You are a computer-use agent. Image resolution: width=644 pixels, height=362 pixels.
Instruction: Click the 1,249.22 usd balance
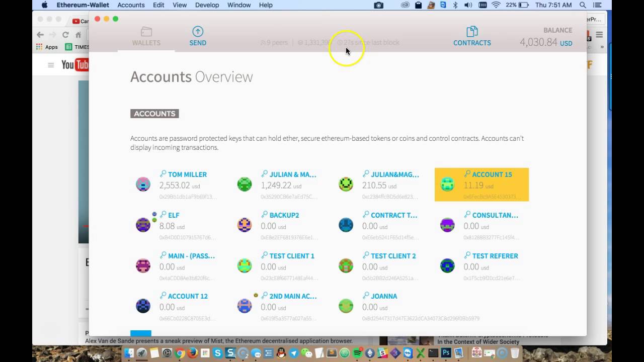(x=281, y=185)
